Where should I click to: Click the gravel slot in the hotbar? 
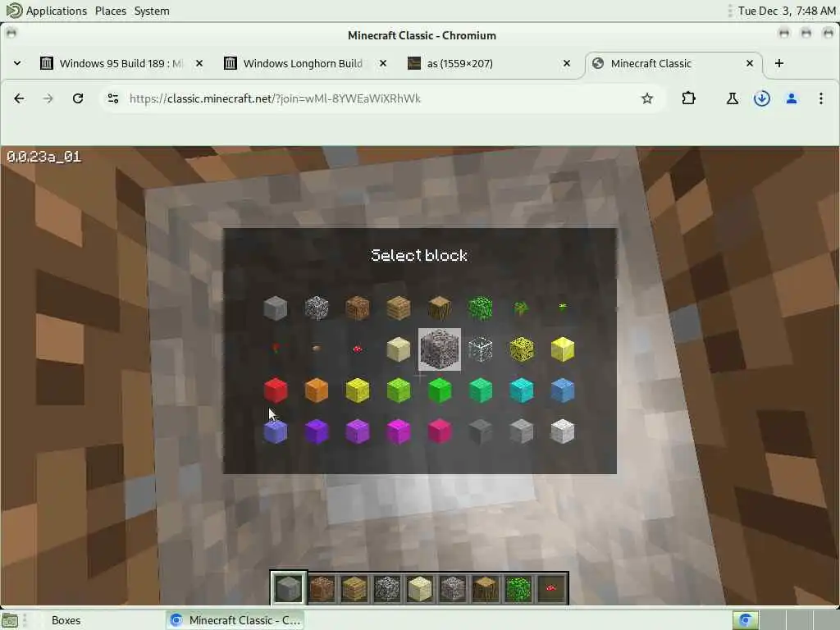(453, 587)
